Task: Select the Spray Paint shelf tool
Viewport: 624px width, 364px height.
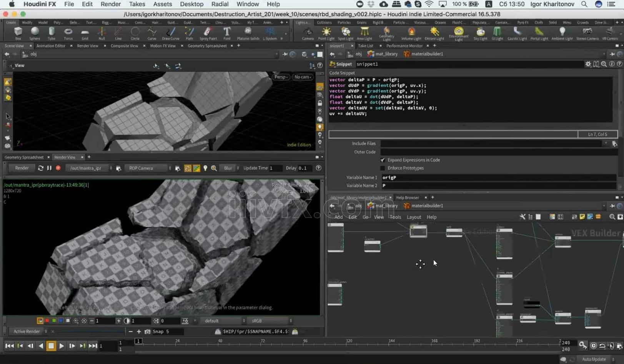Action: (x=208, y=33)
